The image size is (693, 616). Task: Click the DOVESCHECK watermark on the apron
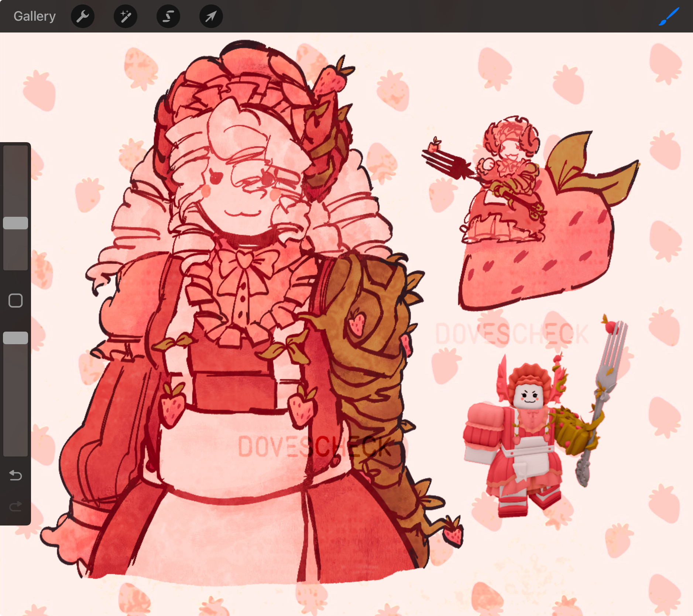314,446
